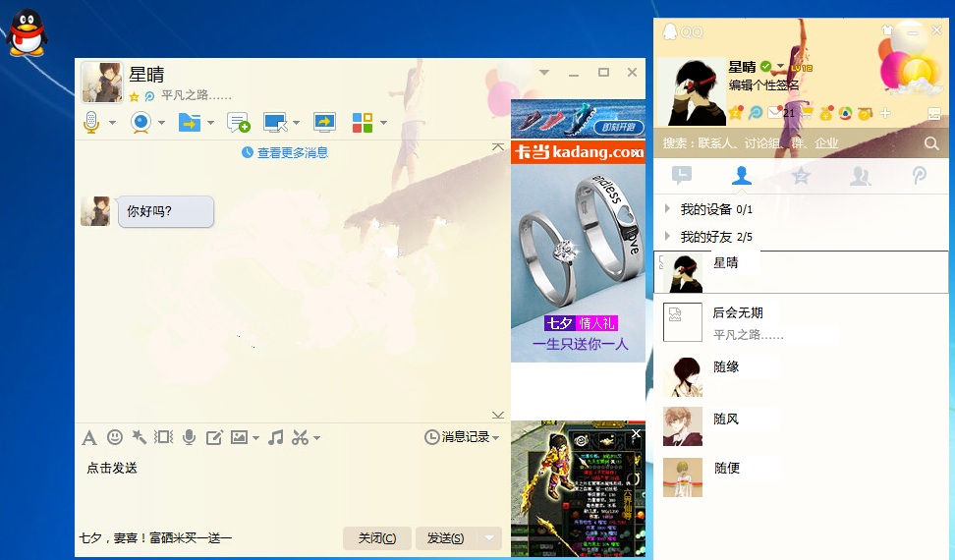Open font settings with the A icon
Image resolution: width=955 pixels, height=560 pixels.
coord(89,437)
